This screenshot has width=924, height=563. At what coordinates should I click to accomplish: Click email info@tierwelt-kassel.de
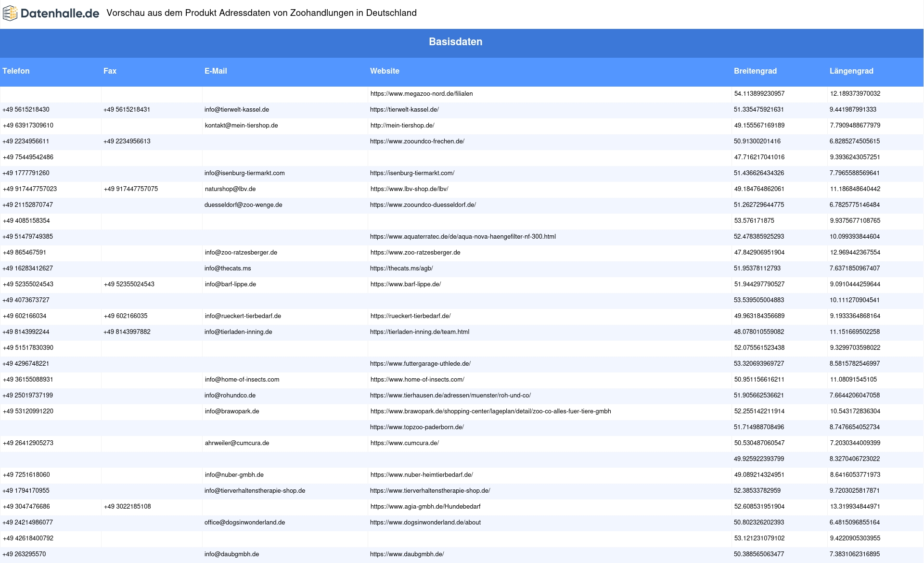(237, 110)
